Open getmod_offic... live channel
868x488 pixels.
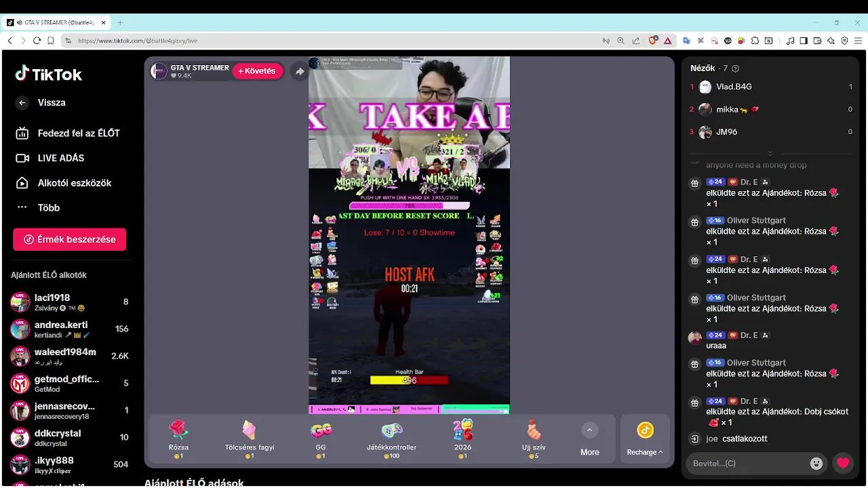point(69,383)
